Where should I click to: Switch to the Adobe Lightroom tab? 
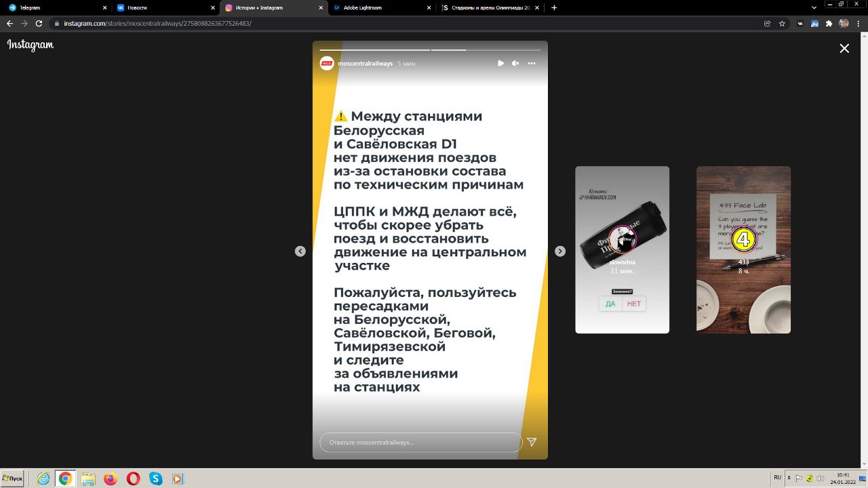click(x=382, y=7)
